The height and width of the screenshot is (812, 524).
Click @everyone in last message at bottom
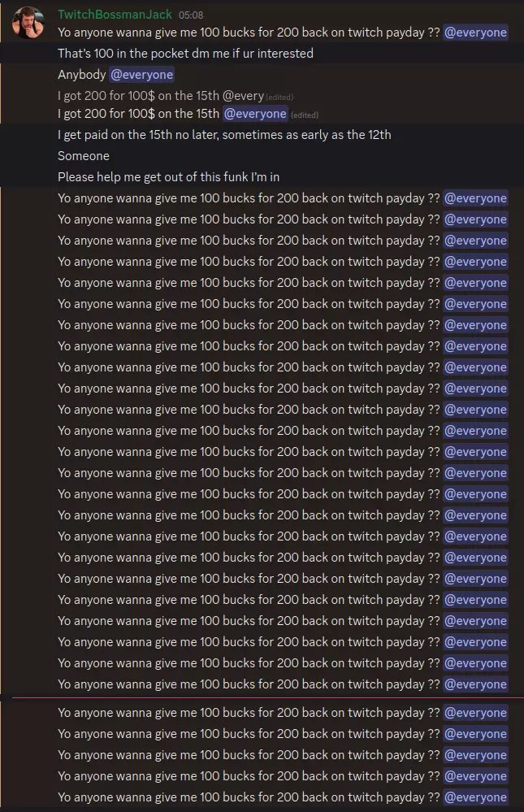pos(475,797)
